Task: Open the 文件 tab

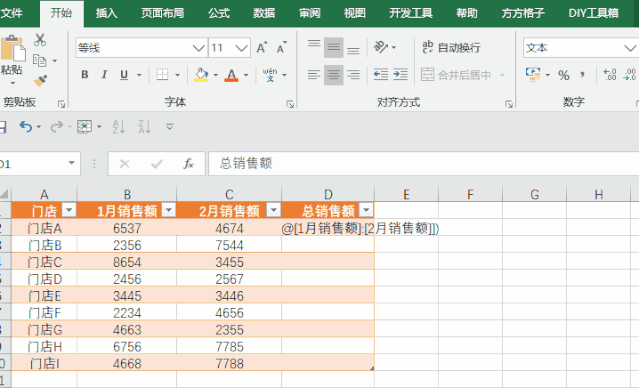Action: 11,13
